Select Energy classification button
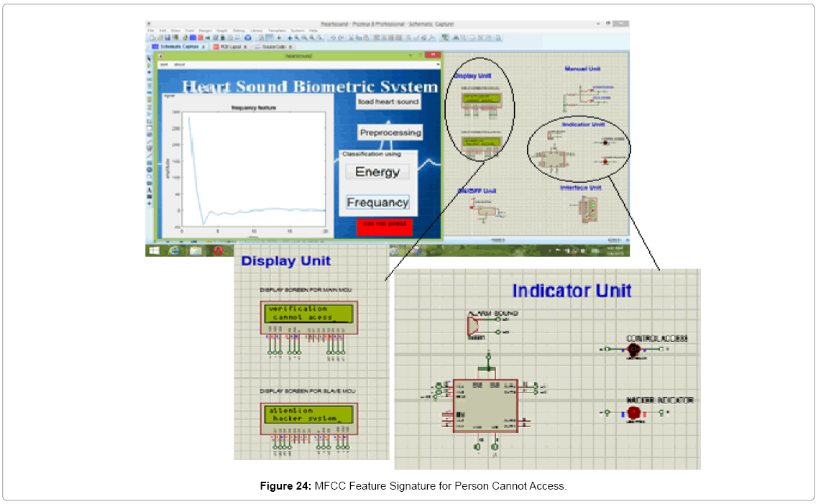Viewport: 816px width, 504px height. [377, 172]
